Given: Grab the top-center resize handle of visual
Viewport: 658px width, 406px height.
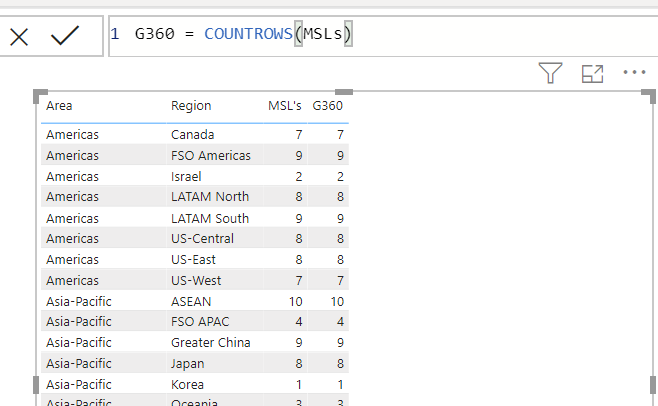Looking at the screenshot, I should coord(344,92).
